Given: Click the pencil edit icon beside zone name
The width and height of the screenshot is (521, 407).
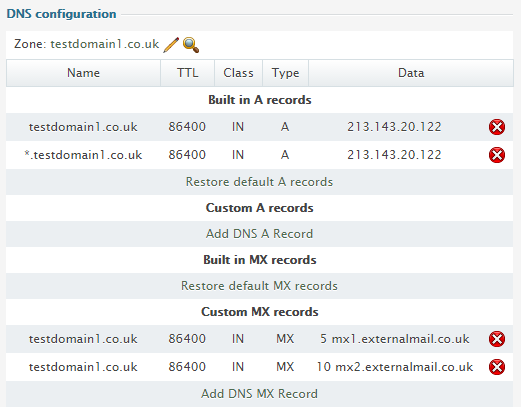Looking at the screenshot, I should (x=171, y=45).
